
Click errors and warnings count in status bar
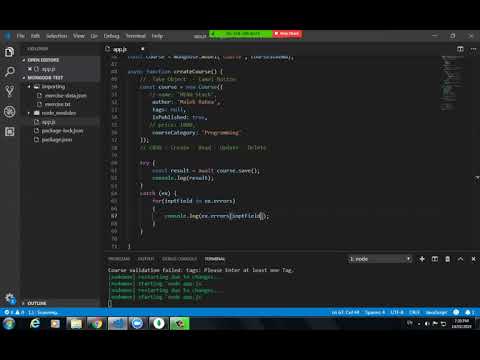coord(15,312)
